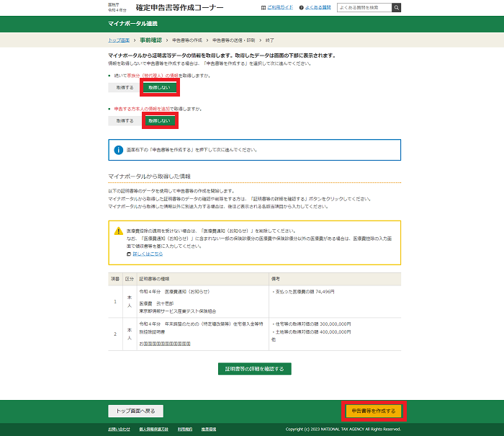Click the small icon beside 詳しくはこちら
The width and height of the screenshot is (504, 436).
click(128, 254)
